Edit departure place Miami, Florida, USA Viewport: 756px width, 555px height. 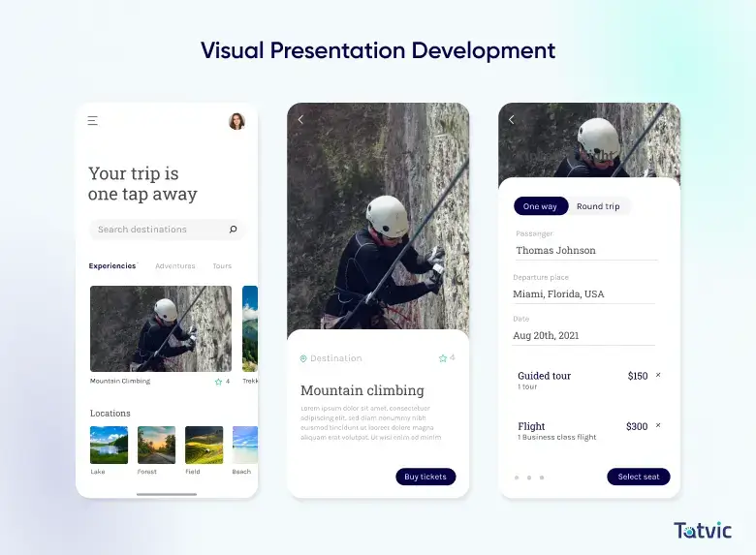click(x=583, y=293)
